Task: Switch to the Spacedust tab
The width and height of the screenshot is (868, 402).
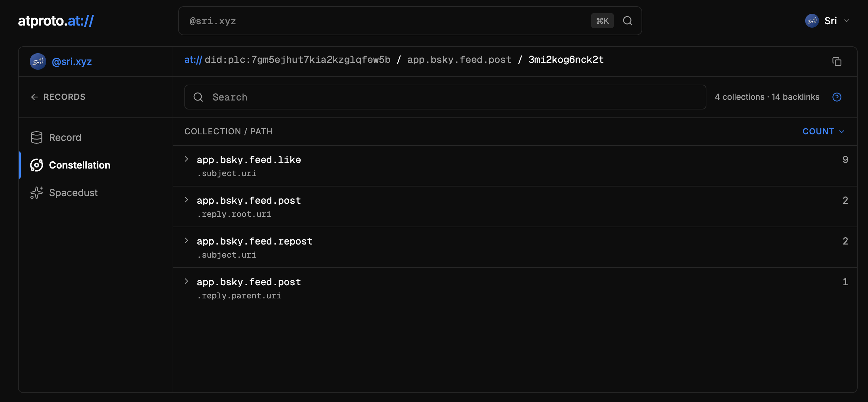Action: pyautogui.click(x=73, y=193)
